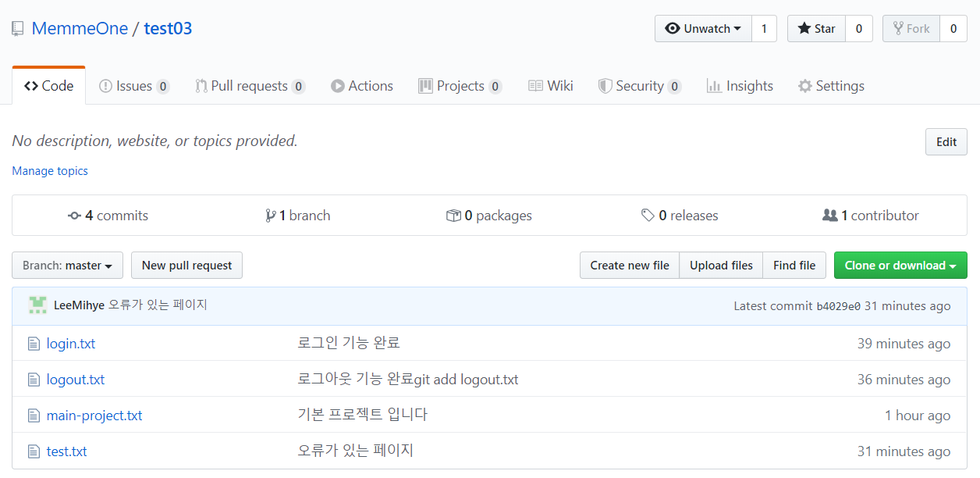This screenshot has height=478, width=980.
Task: Open the watchers count beside Unwatch
Action: [x=764, y=29]
